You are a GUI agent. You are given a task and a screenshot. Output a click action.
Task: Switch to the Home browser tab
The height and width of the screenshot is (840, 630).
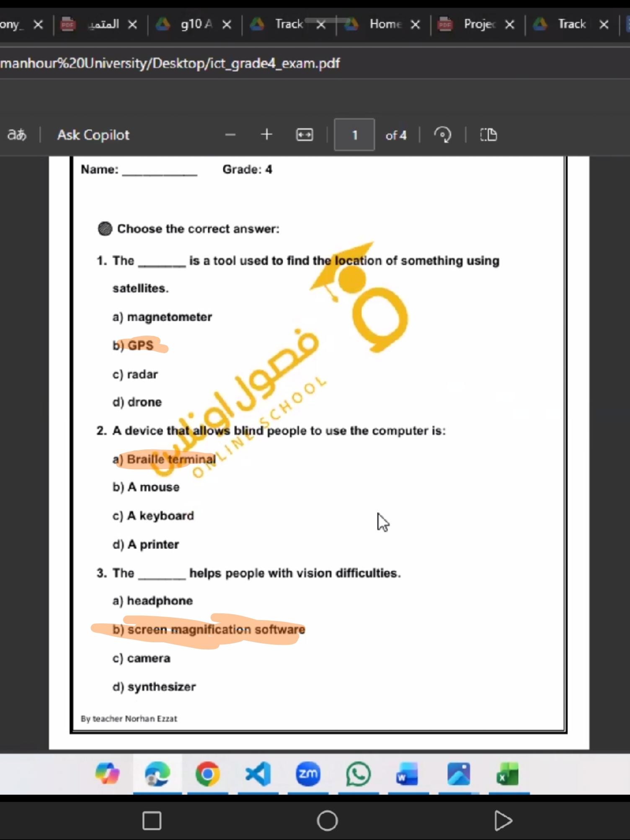pyautogui.click(x=384, y=24)
